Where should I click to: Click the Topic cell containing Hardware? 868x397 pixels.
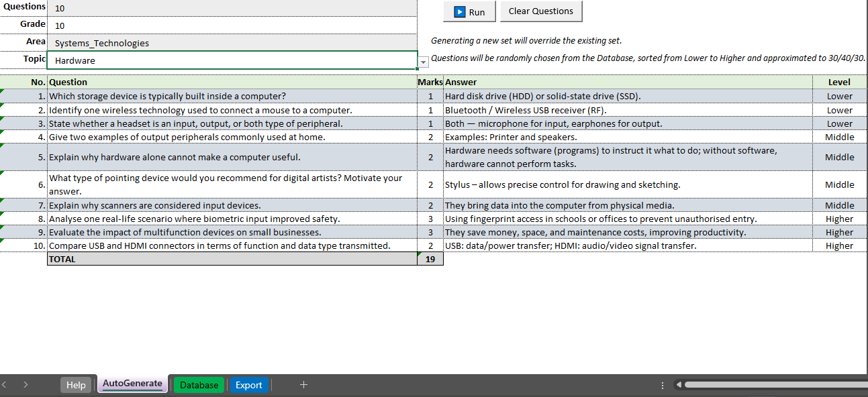232,60
